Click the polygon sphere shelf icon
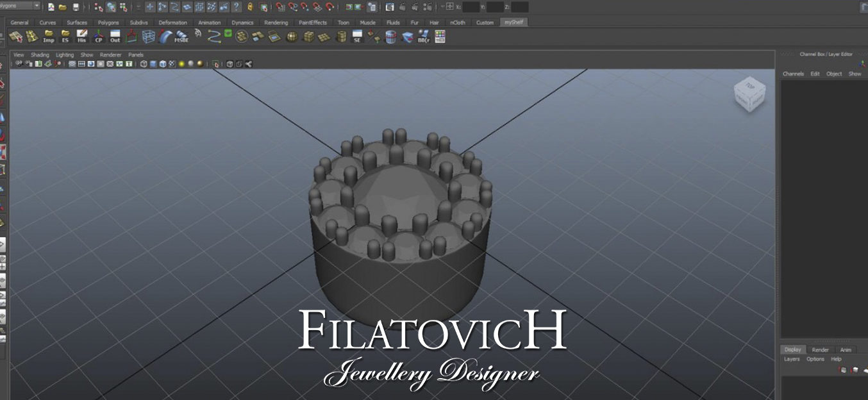Viewport: 868px width, 400px height. [291, 37]
